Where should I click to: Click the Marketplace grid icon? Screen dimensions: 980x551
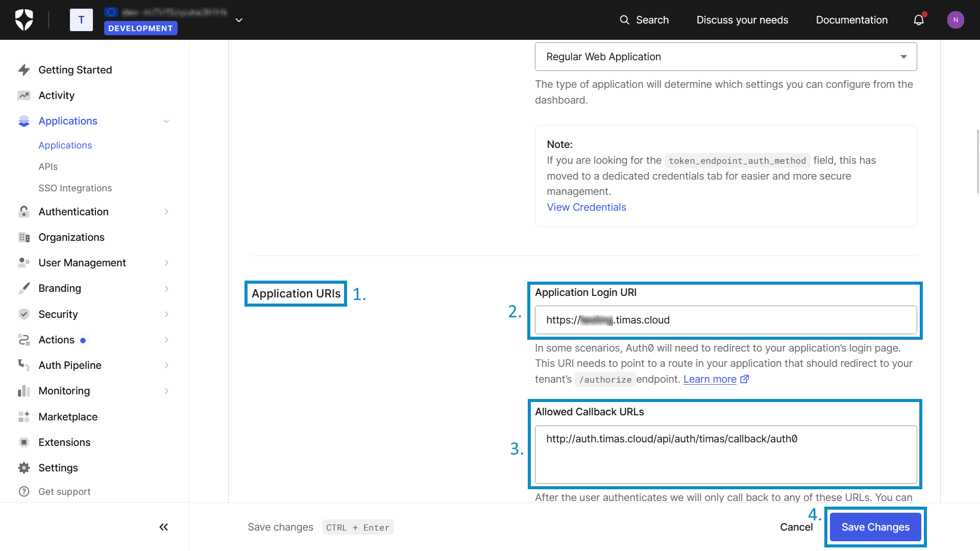[24, 417]
